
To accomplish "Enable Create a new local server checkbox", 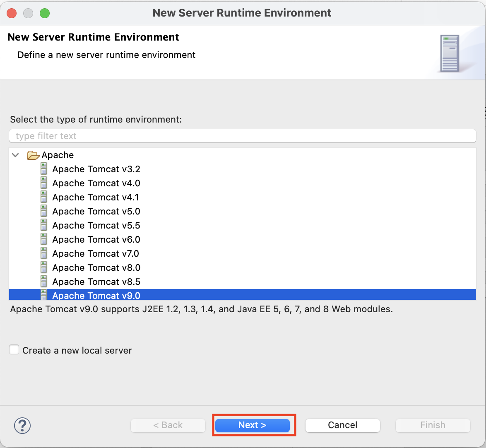I will click(x=14, y=350).
